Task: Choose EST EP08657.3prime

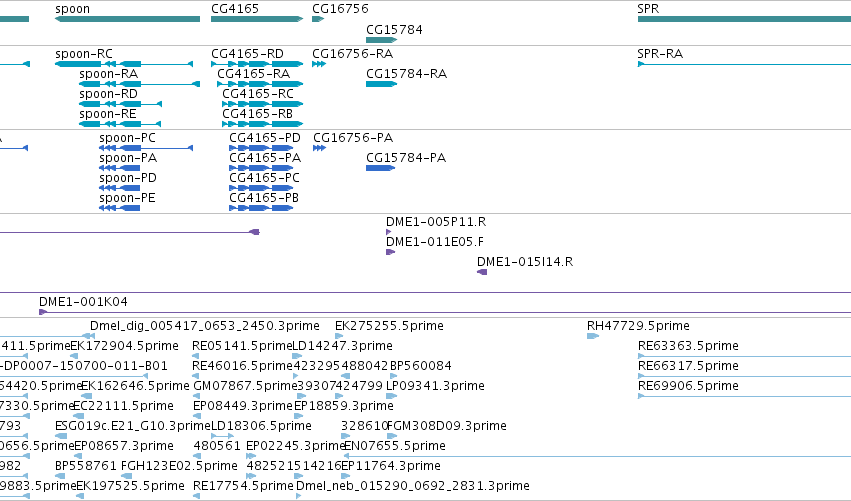Action: coord(124,446)
